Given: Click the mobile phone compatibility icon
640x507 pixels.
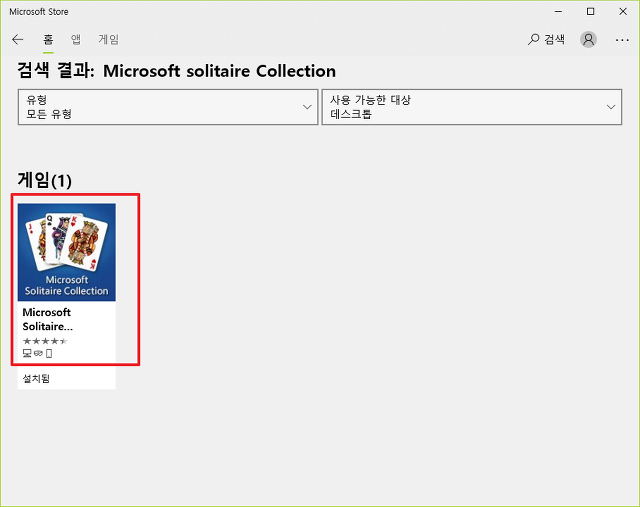Looking at the screenshot, I should click(49, 353).
